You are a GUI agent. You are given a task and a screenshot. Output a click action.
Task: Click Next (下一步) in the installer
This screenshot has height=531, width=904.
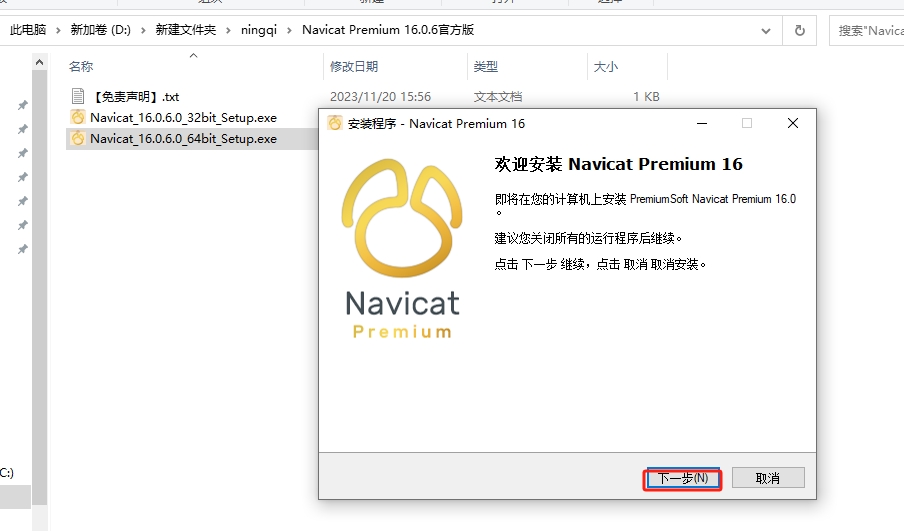click(683, 478)
